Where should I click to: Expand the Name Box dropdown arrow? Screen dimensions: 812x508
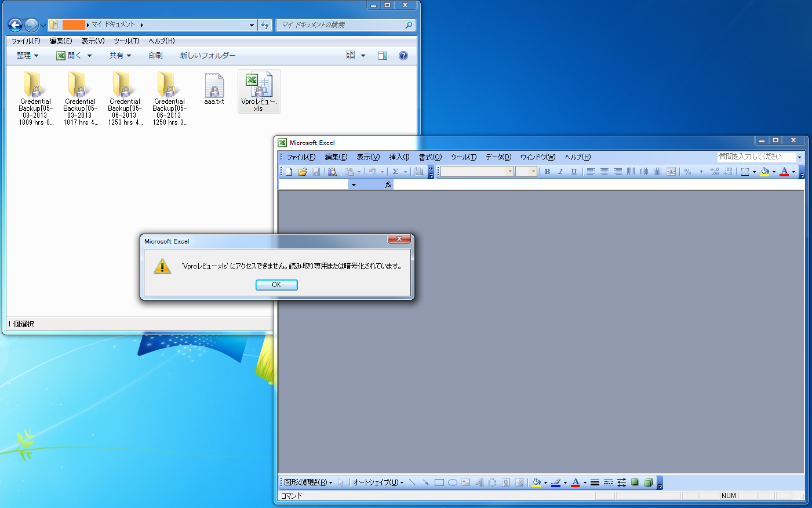click(354, 185)
